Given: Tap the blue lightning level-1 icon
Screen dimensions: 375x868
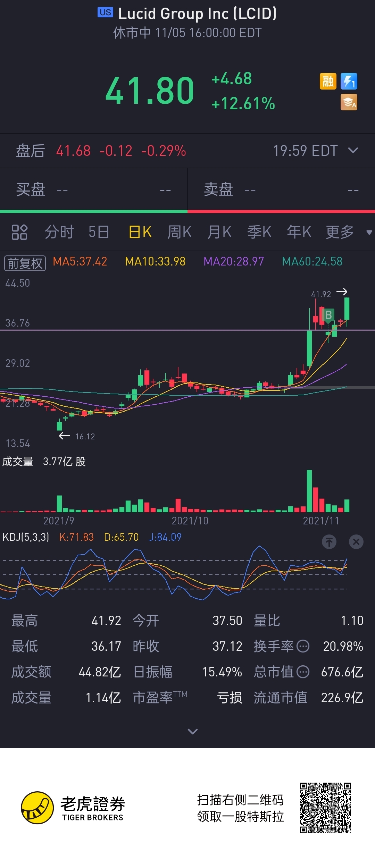Looking at the screenshot, I should (349, 81).
